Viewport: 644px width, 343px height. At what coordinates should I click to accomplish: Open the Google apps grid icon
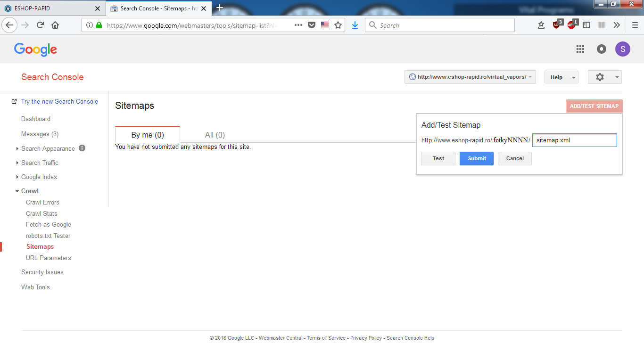(x=580, y=49)
